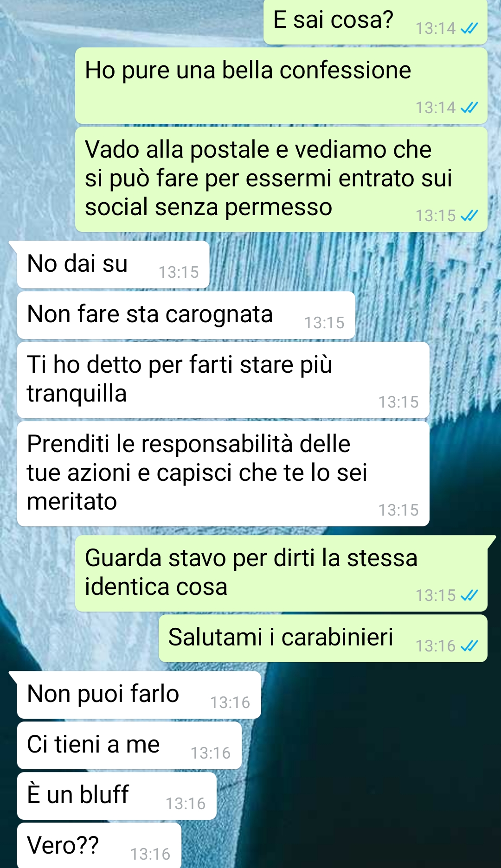Tap the 'Ci tieni a me' message
The height and width of the screenshot is (868, 501).
129,745
